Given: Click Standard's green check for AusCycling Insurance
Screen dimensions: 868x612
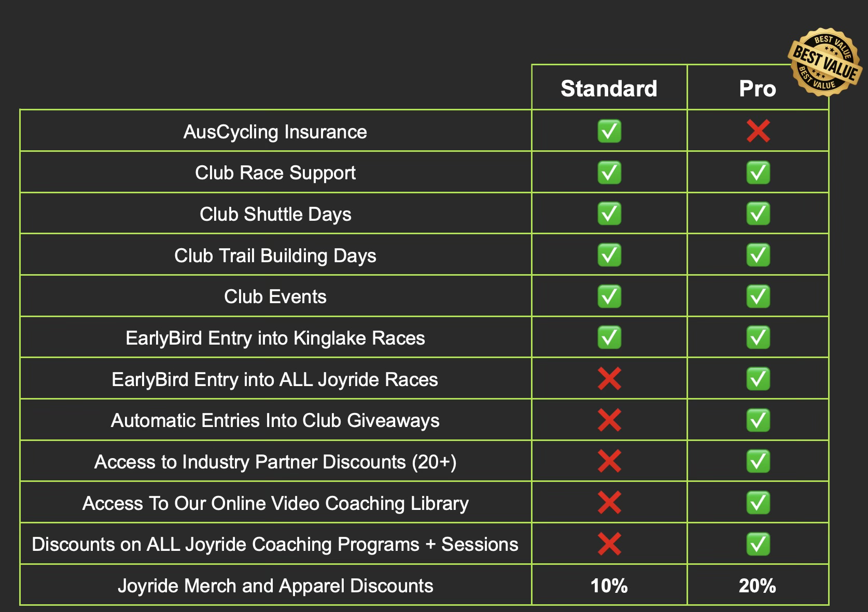Looking at the screenshot, I should [609, 131].
